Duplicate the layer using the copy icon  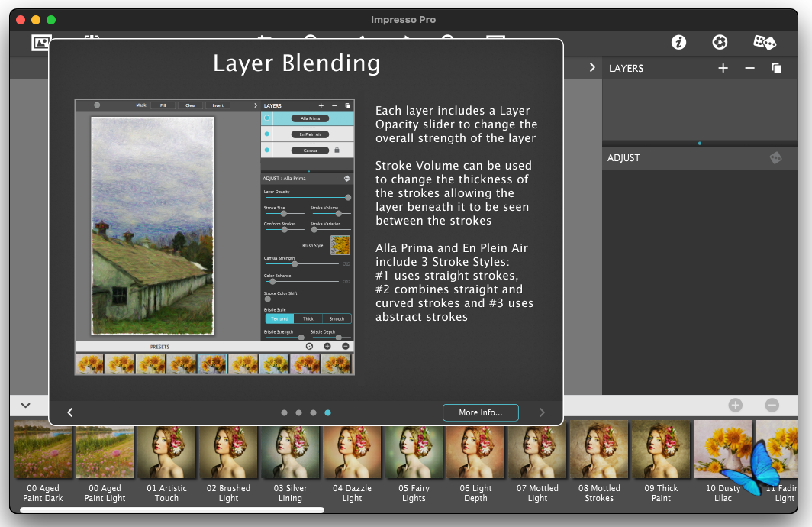pos(776,68)
